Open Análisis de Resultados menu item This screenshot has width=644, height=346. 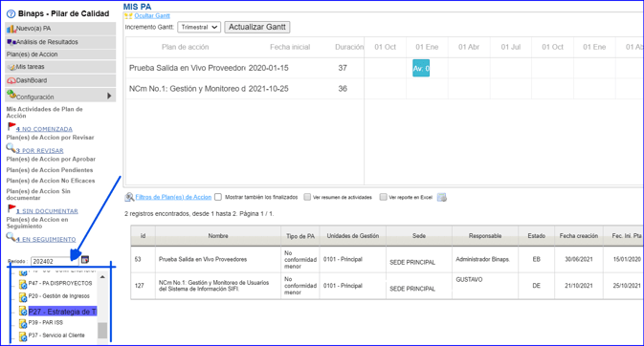(60, 42)
